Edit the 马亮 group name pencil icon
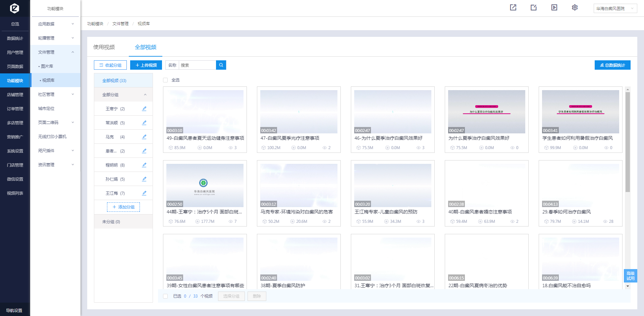The height and width of the screenshot is (316, 644). tap(144, 137)
